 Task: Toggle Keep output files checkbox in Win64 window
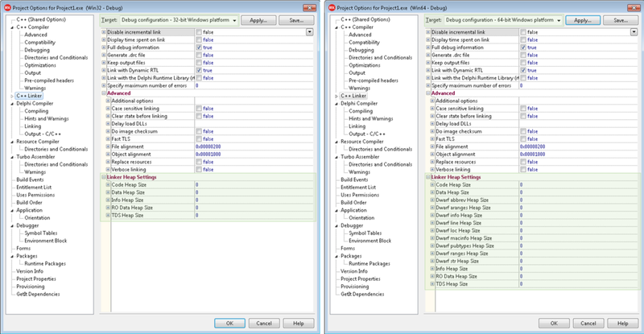click(x=523, y=63)
